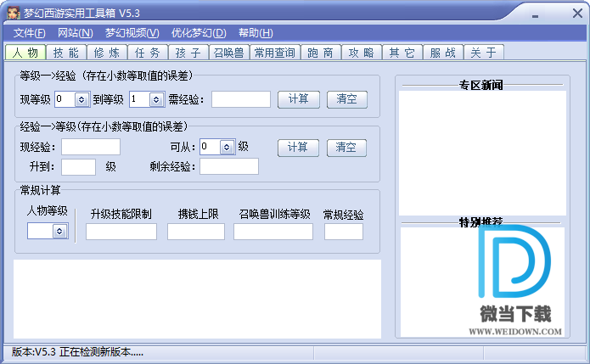Switch to the 服战 tab
The height and width of the screenshot is (364, 590).
[x=443, y=53]
